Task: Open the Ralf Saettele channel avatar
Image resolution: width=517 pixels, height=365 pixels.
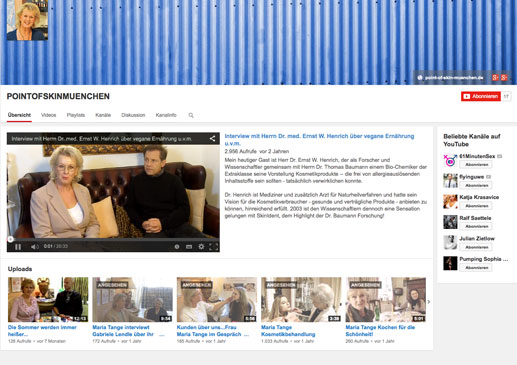Action: point(450,222)
